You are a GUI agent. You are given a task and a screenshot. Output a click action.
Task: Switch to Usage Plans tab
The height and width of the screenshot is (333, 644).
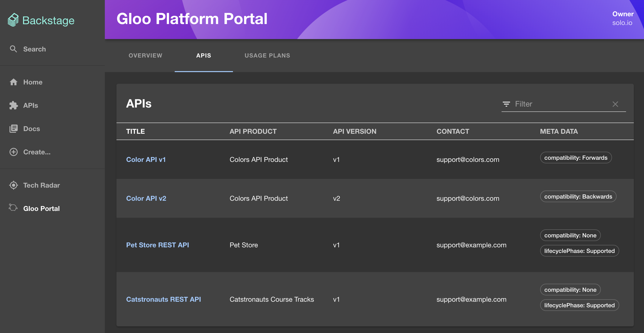(x=267, y=56)
